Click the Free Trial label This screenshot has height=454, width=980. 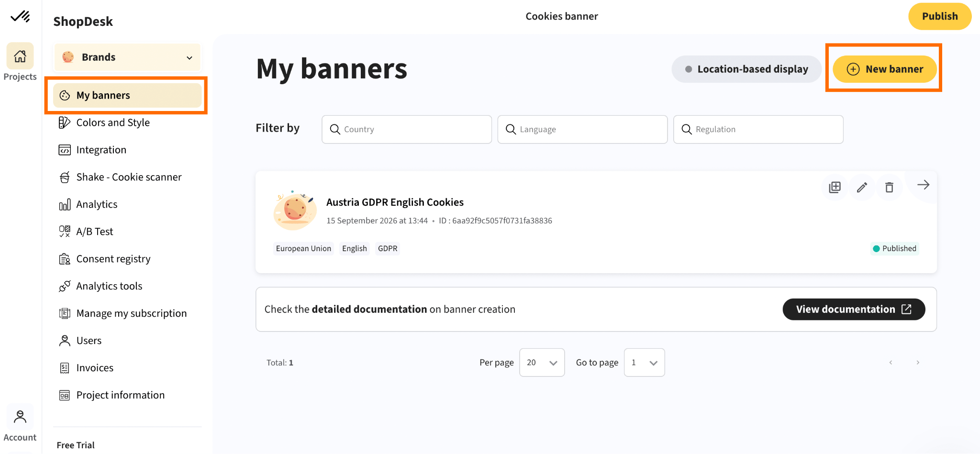click(x=76, y=445)
